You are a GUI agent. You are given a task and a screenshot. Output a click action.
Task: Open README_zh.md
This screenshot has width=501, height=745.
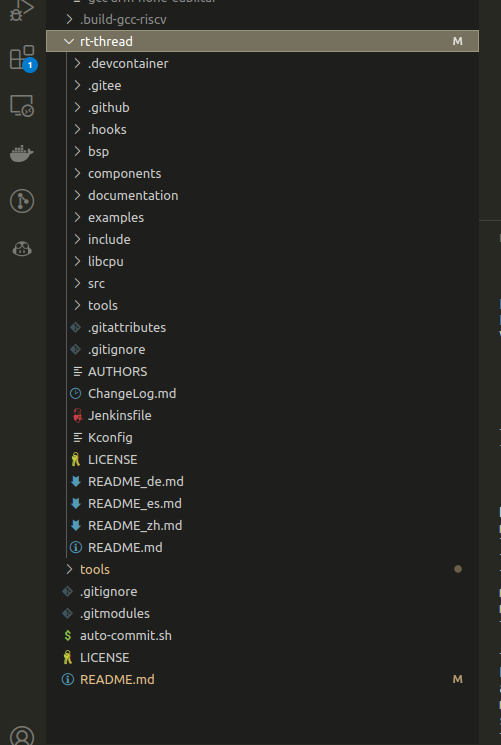(135, 525)
